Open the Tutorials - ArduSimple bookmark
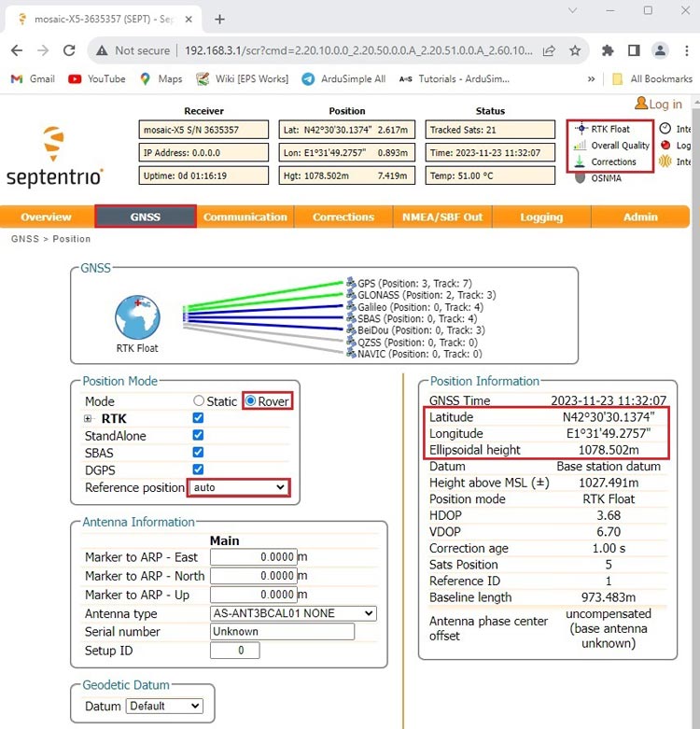This screenshot has width=700, height=729. click(x=455, y=79)
